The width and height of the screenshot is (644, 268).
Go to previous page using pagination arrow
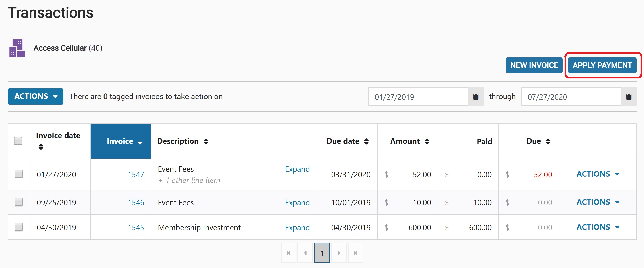point(305,253)
